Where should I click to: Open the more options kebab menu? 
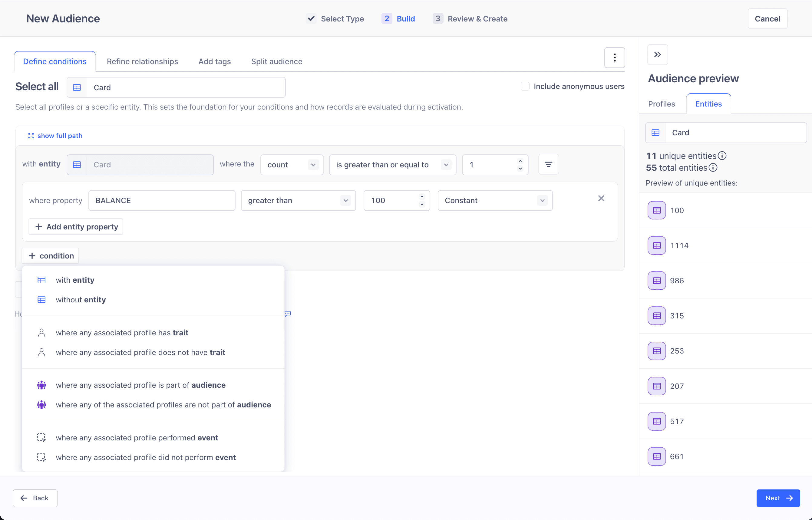click(614, 58)
